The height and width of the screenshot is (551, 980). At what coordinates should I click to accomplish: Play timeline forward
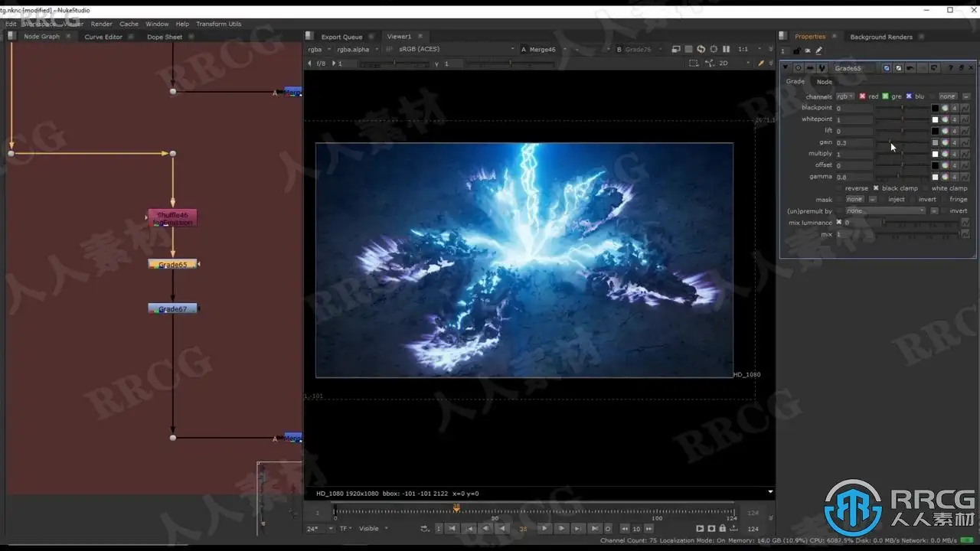[544, 529]
